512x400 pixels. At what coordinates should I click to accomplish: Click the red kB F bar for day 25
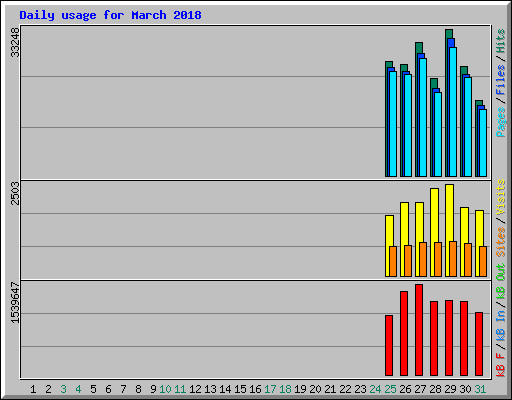(389, 346)
